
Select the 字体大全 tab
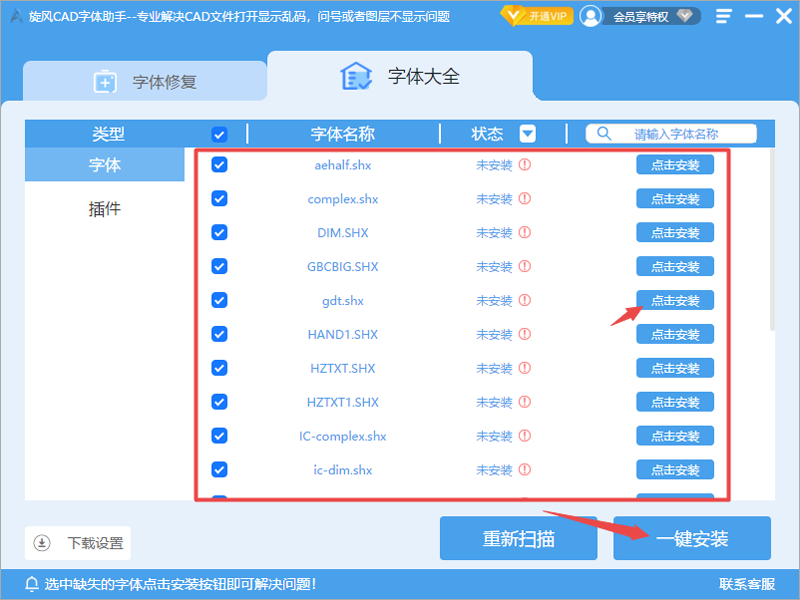click(400, 77)
